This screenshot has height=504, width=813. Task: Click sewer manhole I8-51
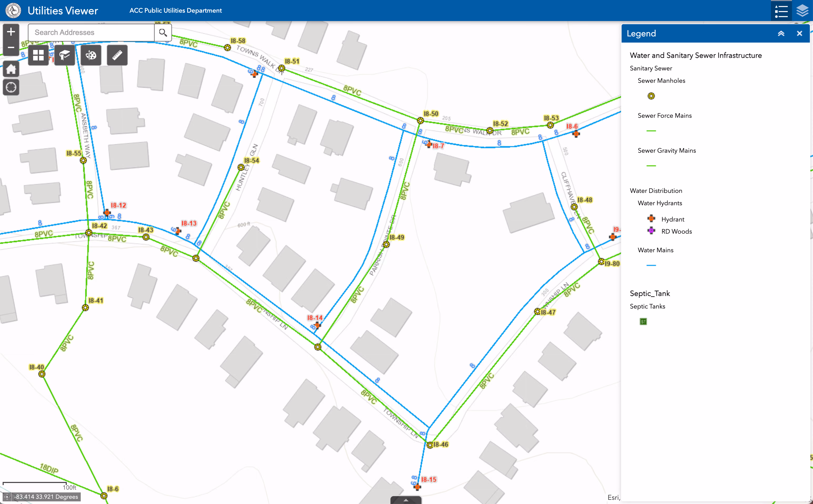[x=281, y=68]
